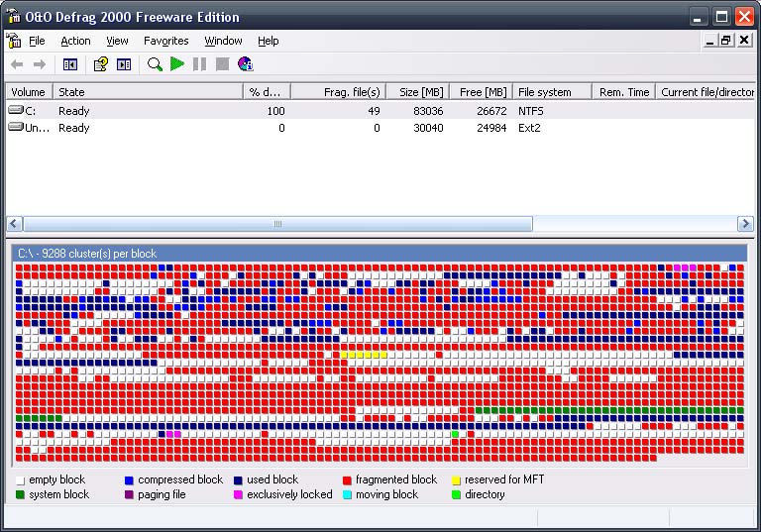The width and height of the screenshot is (761, 532).
Task: Click the directory legend swatch
Action: tap(456, 495)
